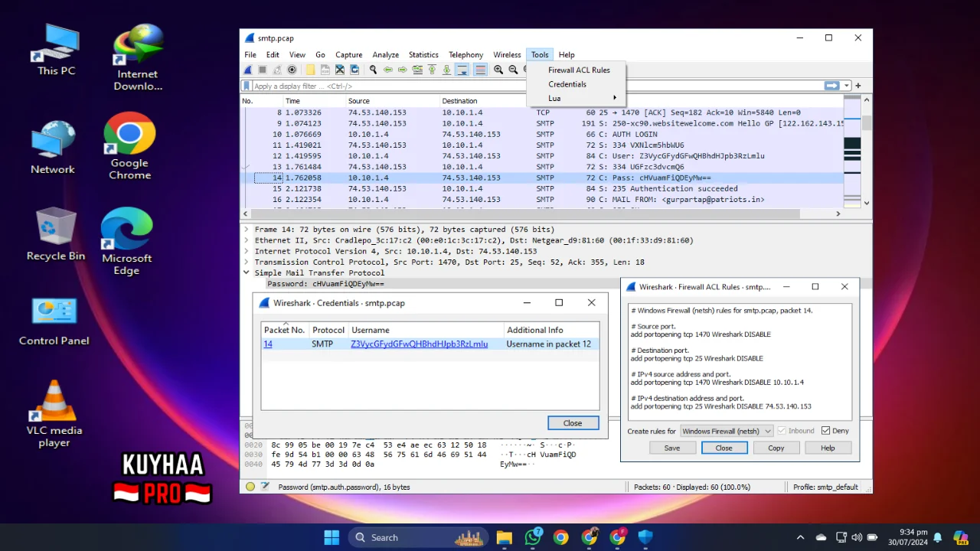The image size is (980, 551).
Task: Go back in packet history arrow
Action: coord(388,70)
